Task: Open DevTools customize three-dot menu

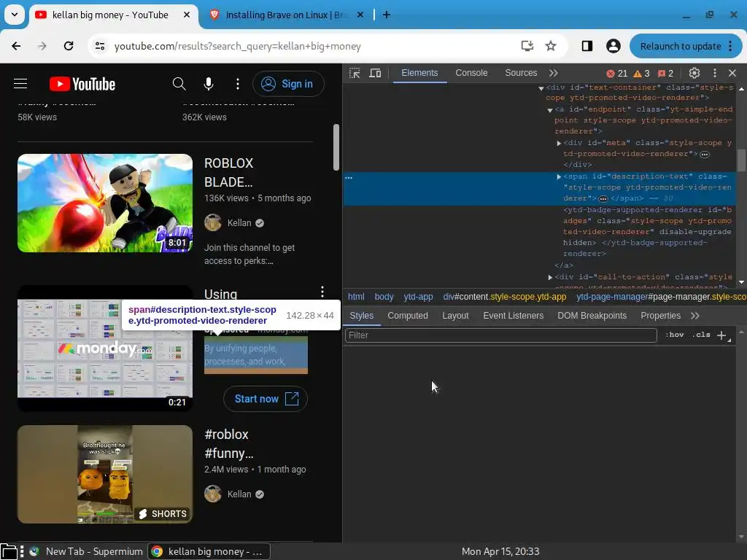Action: [715, 73]
